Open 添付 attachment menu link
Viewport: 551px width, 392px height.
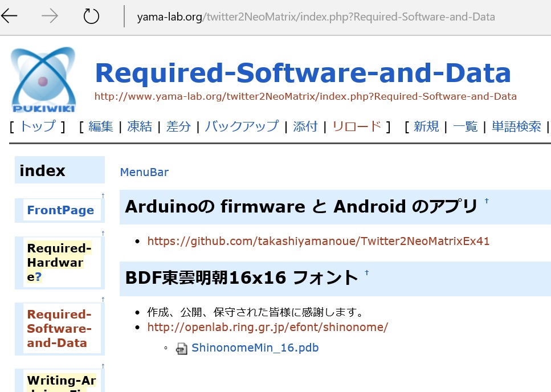coord(305,126)
